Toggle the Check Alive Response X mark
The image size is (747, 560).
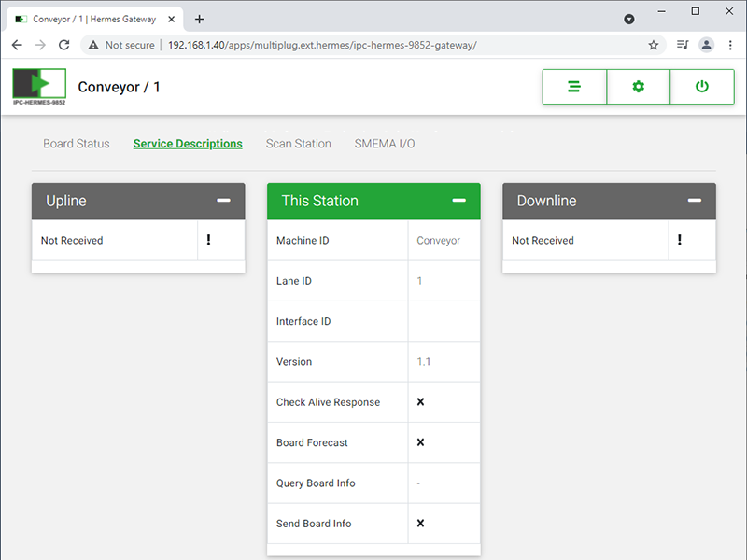pos(420,402)
